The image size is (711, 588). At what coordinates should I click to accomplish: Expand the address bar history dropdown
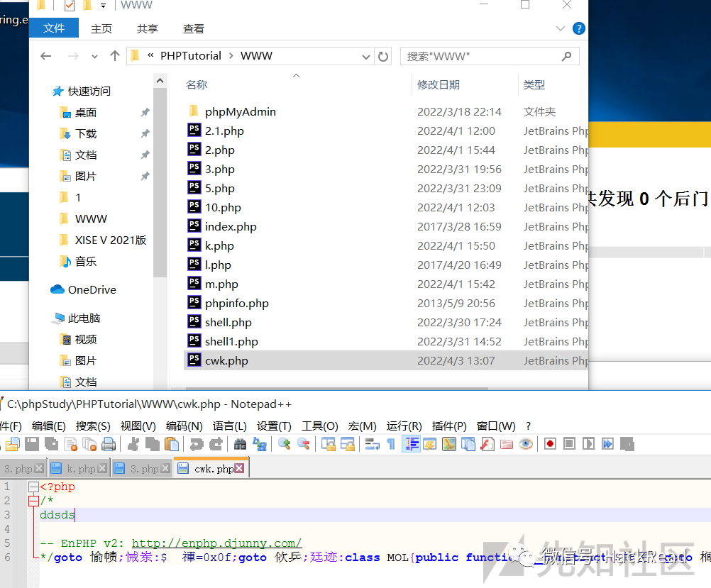click(365, 57)
